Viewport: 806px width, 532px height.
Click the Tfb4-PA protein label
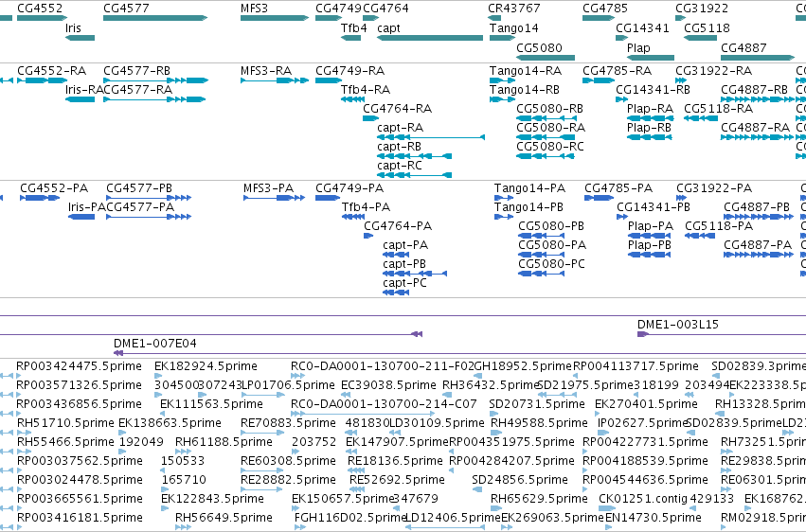[366, 207]
